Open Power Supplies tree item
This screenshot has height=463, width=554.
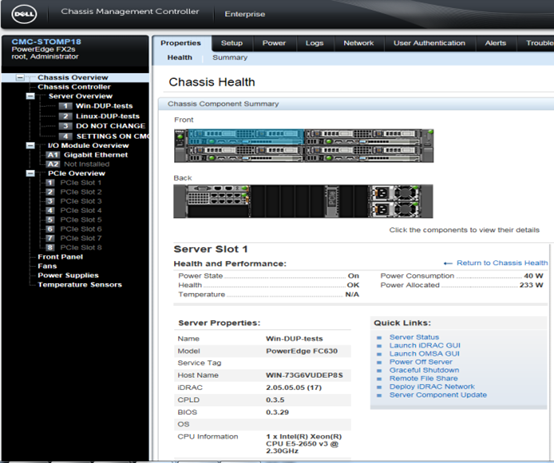[x=68, y=275]
